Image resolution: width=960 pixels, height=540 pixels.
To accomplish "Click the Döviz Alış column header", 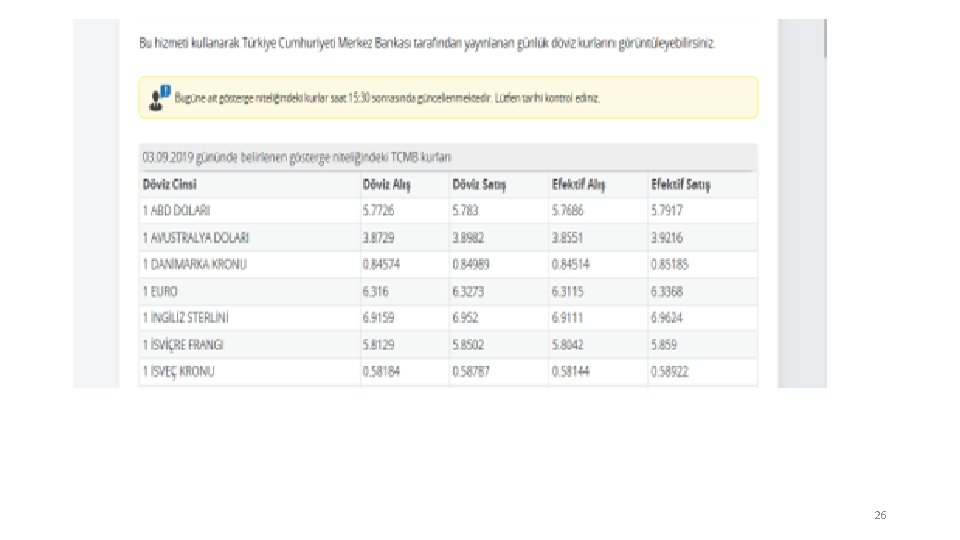I will pos(386,185).
